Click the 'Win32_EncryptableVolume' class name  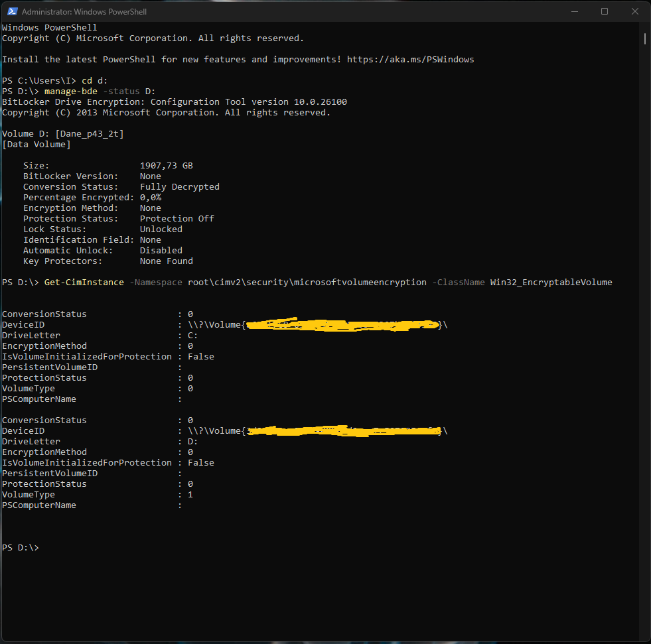click(551, 283)
